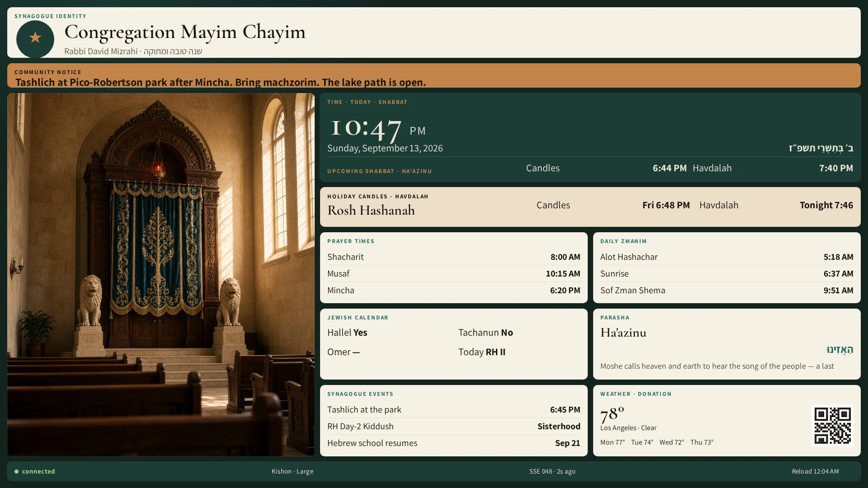
Task: Click the green connected status dot
Action: (17, 471)
